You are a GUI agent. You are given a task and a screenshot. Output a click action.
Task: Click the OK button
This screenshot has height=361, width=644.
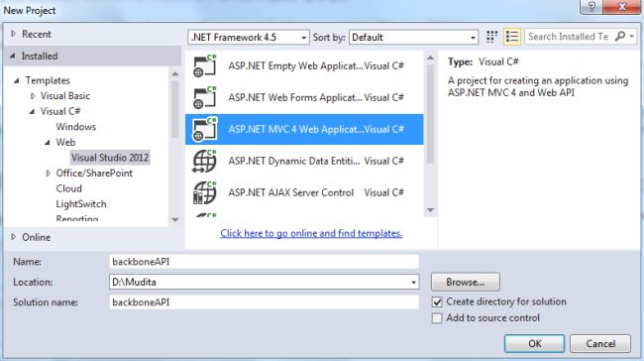click(534, 343)
